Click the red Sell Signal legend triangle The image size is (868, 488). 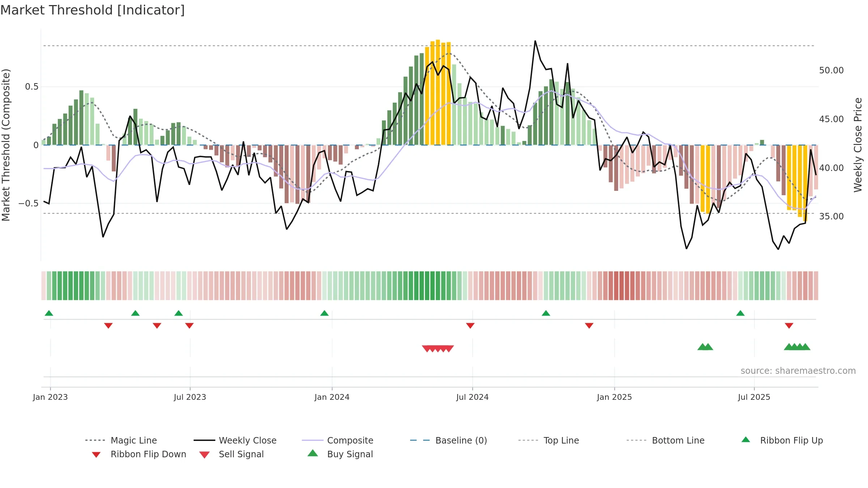(x=204, y=455)
